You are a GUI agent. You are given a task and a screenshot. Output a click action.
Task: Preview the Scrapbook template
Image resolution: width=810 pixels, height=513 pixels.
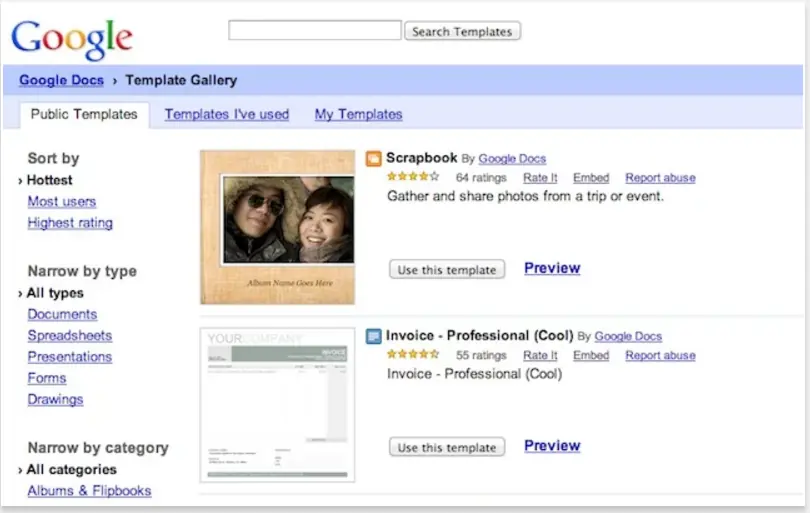(x=552, y=268)
